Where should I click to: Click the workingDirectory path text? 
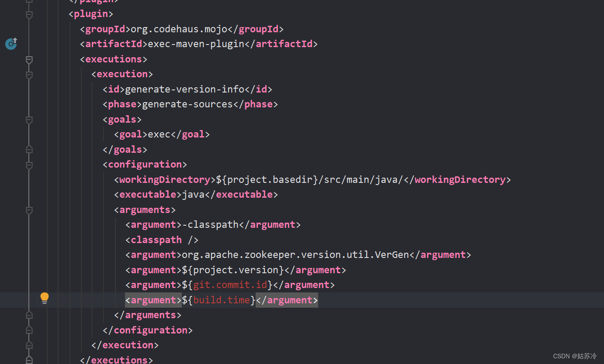(306, 179)
